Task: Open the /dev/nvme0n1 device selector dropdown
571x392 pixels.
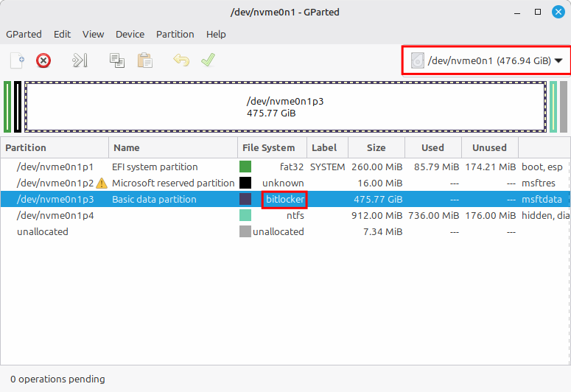Action: [488, 61]
